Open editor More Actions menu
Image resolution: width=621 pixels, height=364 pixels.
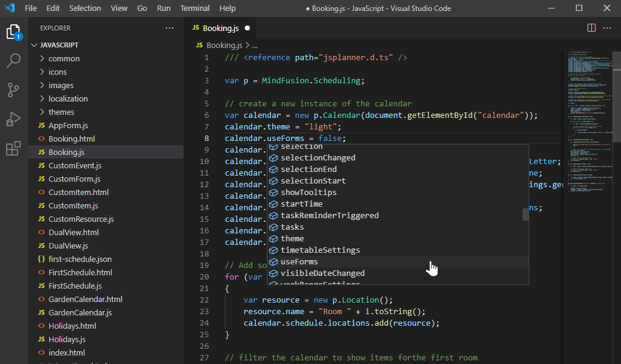[x=607, y=28]
